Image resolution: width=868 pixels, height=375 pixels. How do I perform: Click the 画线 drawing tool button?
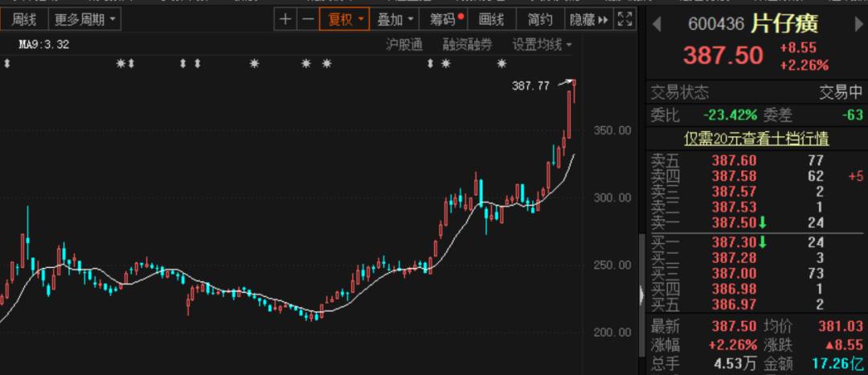pyautogui.click(x=491, y=19)
